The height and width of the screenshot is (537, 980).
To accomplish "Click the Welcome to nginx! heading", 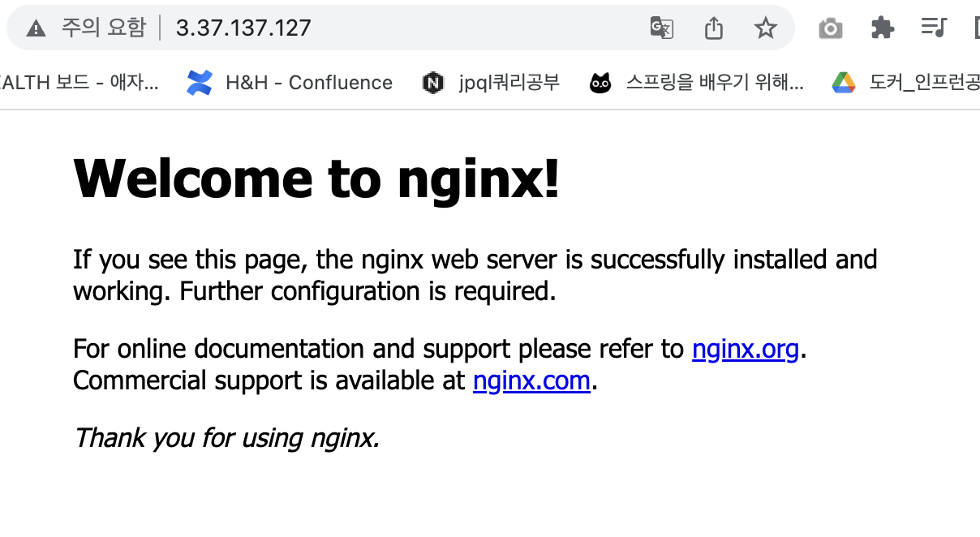I will coord(316,178).
